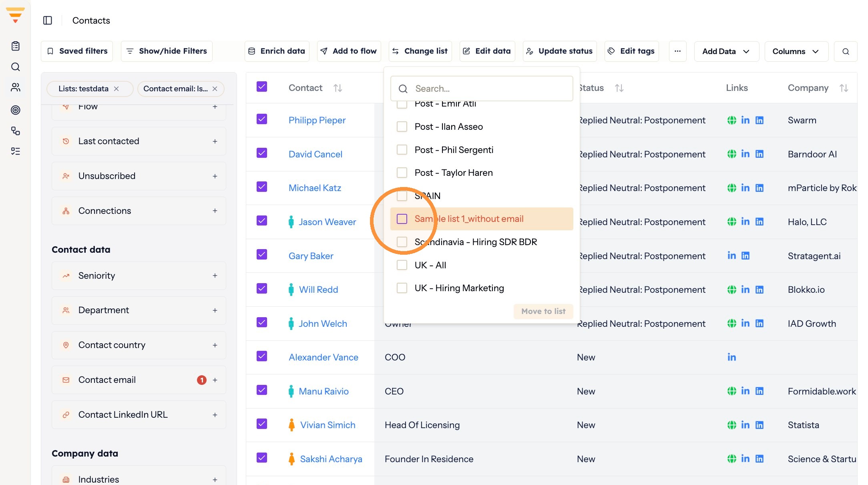The height and width of the screenshot is (485, 868).
Task: Uncheck Philipp Pieper's row checkbox
Action: click(x=262, y=119)
